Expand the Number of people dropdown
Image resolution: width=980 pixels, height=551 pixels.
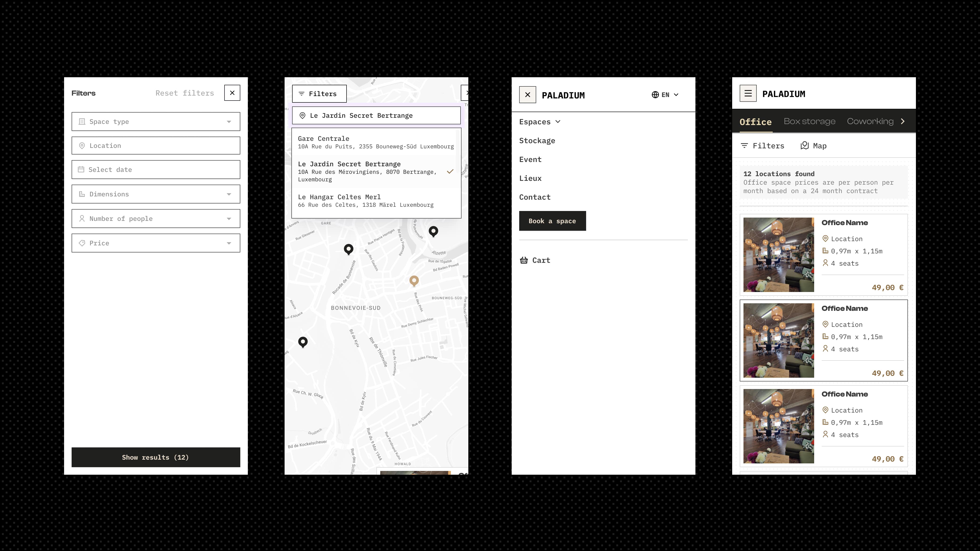155,219
